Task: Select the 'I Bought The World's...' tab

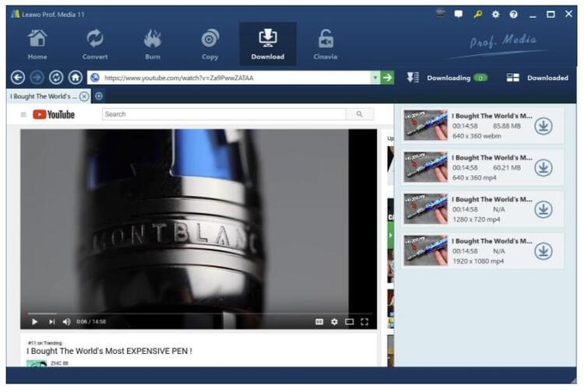Action: coord(43,96)
